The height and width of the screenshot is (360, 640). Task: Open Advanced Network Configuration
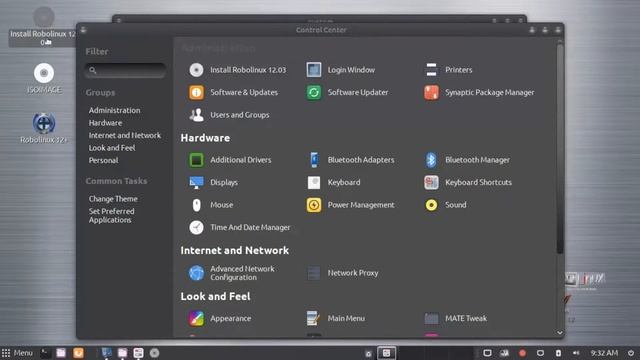click(232, 273)
